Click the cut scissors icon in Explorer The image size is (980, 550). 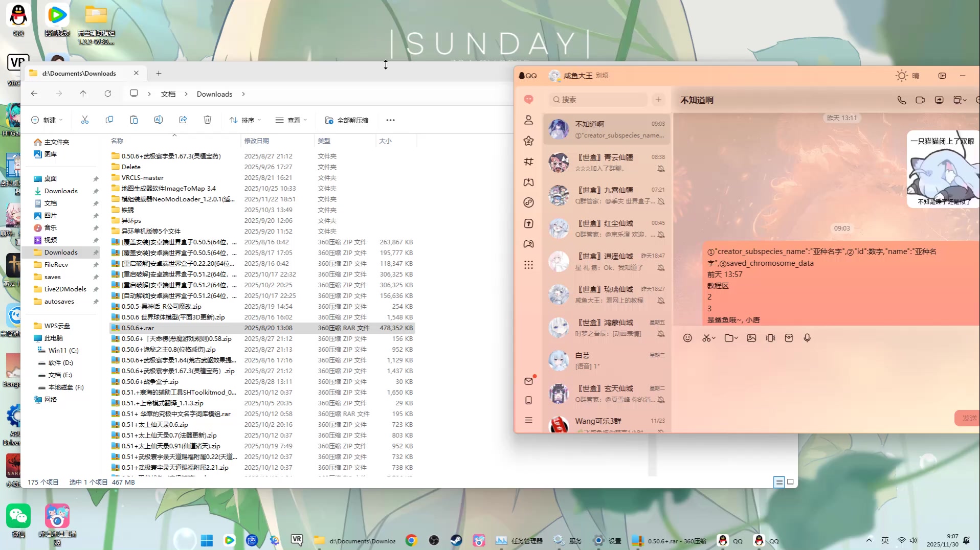click(85, 120)
